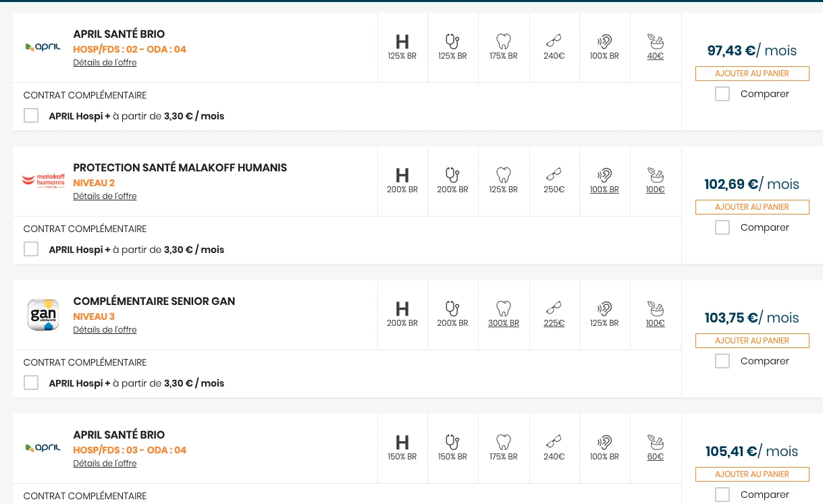
Task: Check APRIL Hospi + under April Santé Brio 02
Action: 31,116
